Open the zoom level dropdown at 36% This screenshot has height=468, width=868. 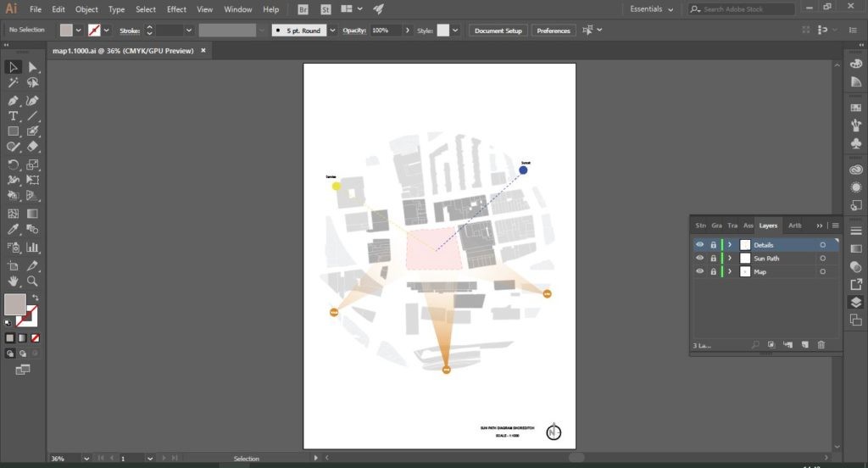[x=86, y=459]
